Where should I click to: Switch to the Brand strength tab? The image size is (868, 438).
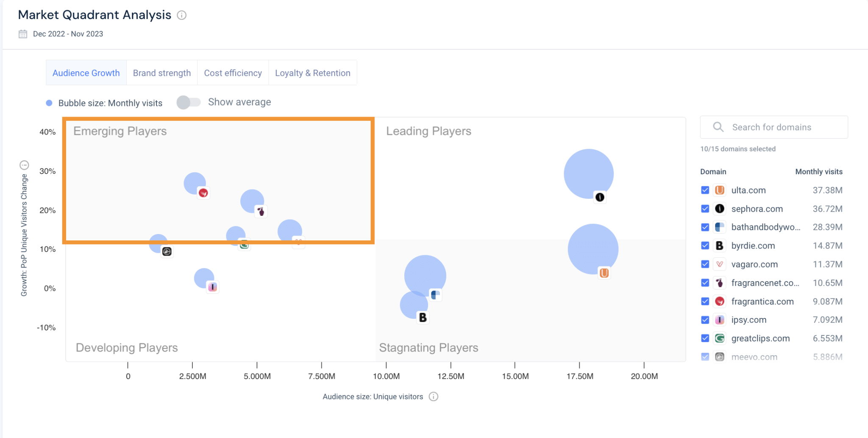coord(161,73)
